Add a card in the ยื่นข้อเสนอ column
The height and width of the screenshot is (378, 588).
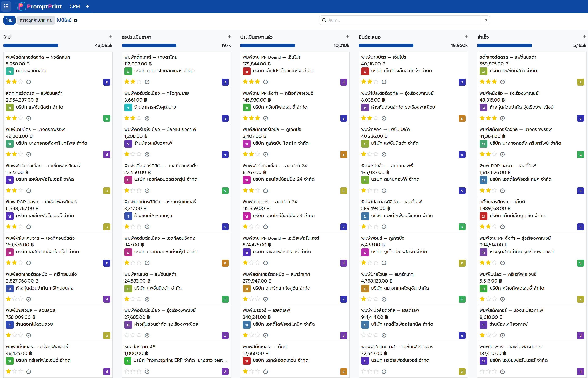[x=466, y=37]
